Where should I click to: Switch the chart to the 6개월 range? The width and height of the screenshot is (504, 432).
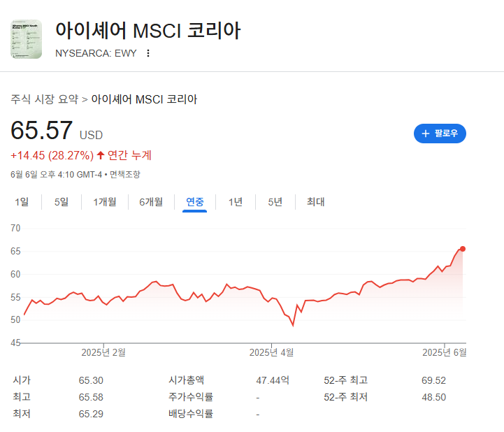(151, 202)
